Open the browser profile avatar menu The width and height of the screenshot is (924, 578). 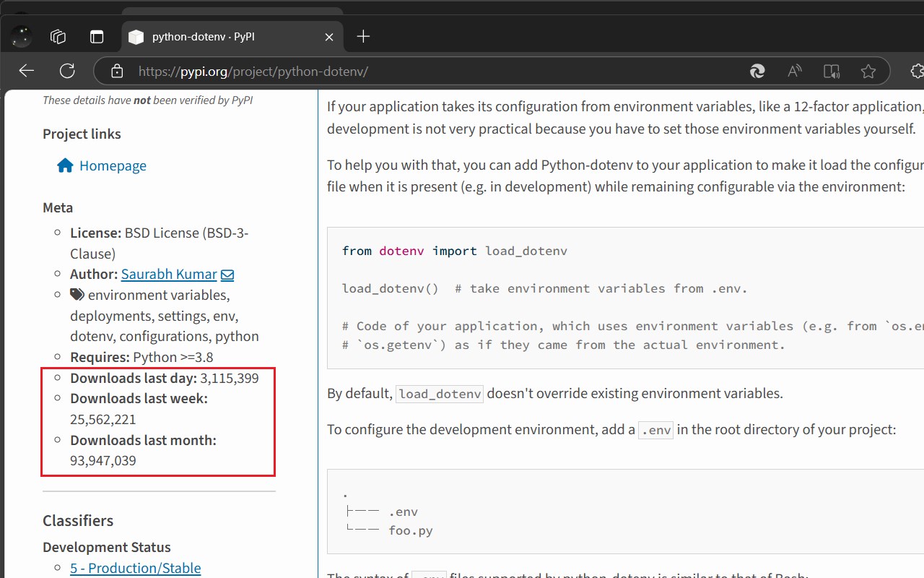[22, 36]
